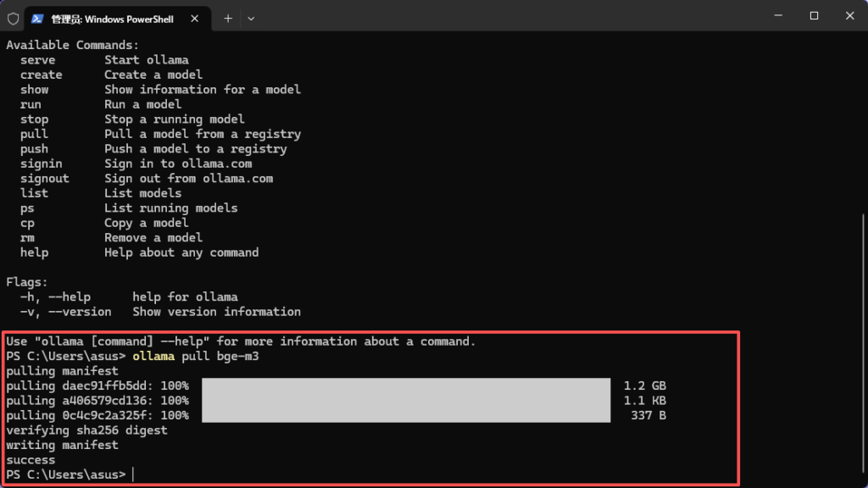Click the progress bar for daec91ffb5dd
This screenshot has height=488, width=868.
point(406,386)
